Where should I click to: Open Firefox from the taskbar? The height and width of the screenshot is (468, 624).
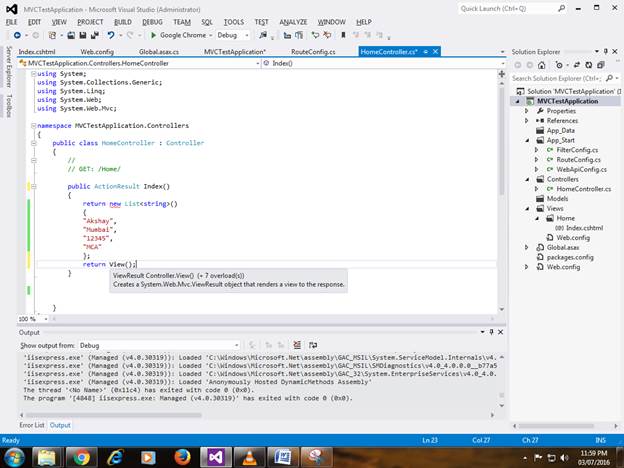(x=182, y=457)
